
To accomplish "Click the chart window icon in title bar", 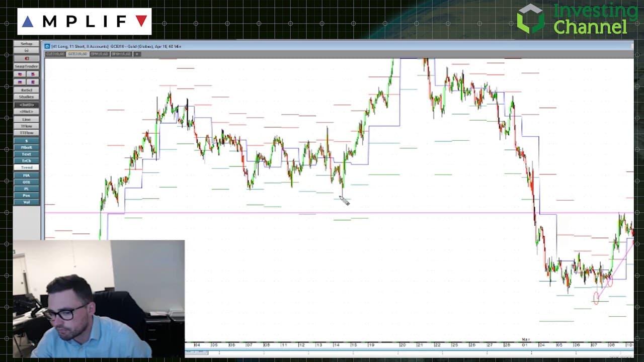I will point(47,46).
